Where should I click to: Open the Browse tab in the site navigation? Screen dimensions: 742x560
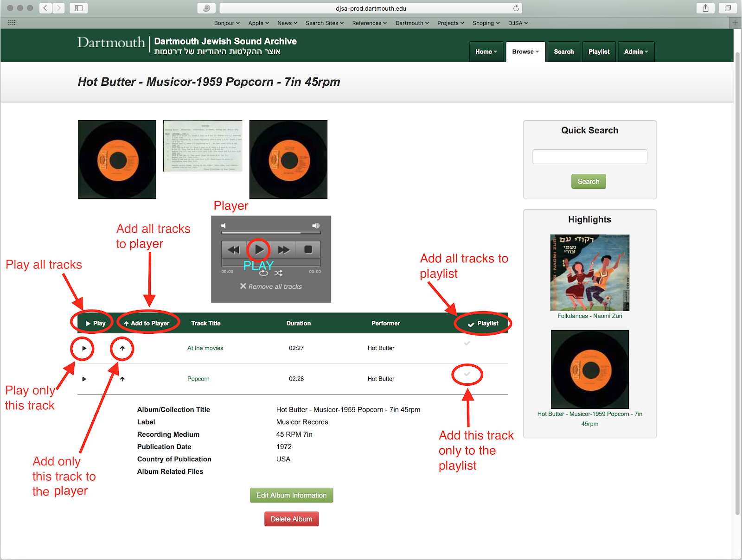tap(525, 51)
